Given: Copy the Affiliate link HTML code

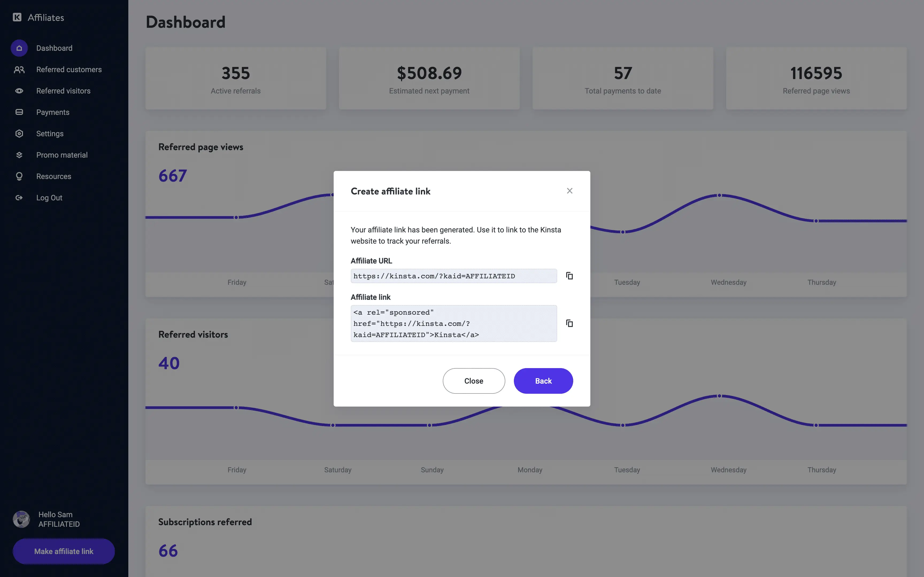Looking at the screenshot, I should click(x=569, y=322).
